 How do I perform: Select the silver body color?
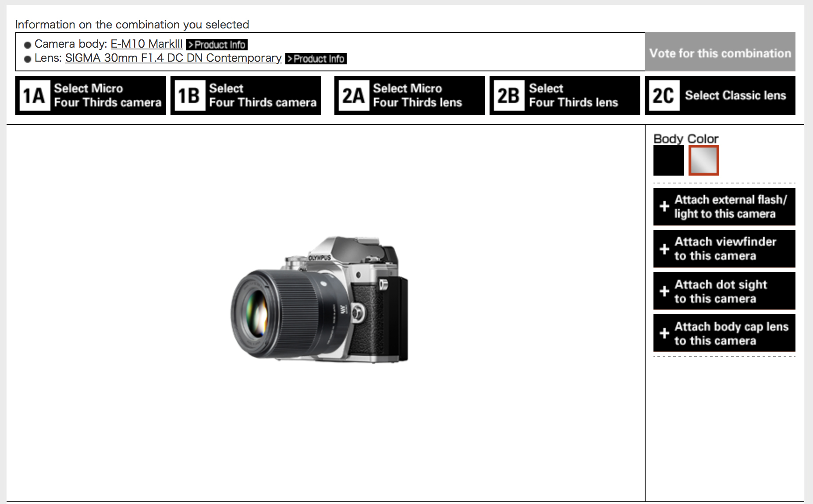point(704,160)
